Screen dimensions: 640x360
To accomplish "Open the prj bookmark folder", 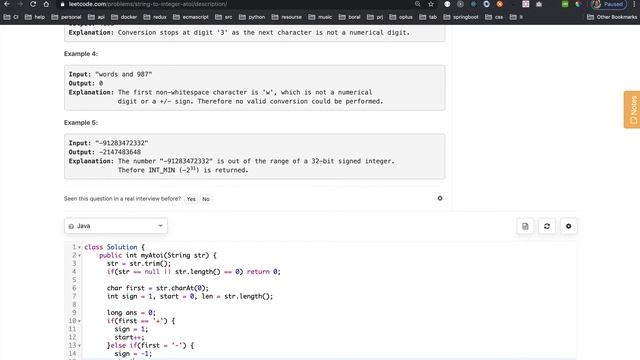I will [375, 17].
